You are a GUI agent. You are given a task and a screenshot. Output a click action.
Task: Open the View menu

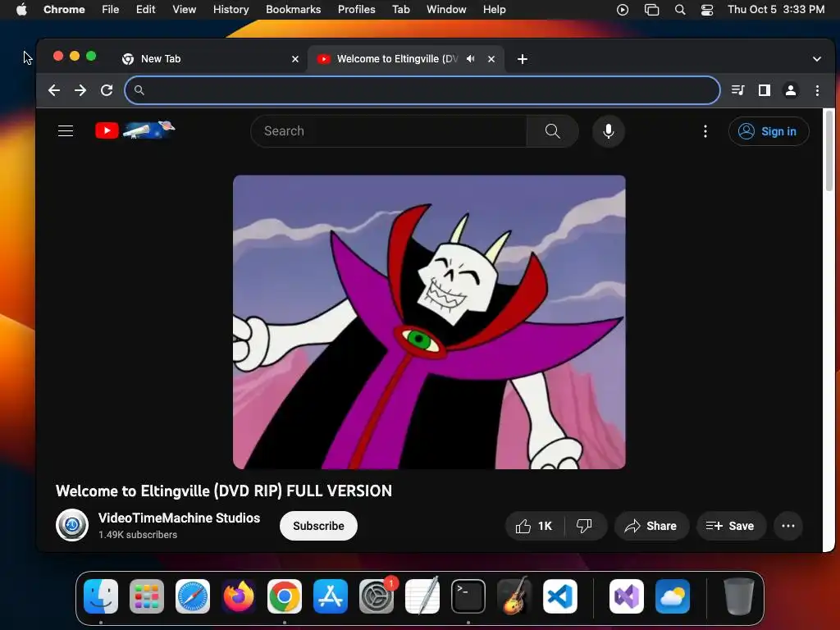[184, 10]
